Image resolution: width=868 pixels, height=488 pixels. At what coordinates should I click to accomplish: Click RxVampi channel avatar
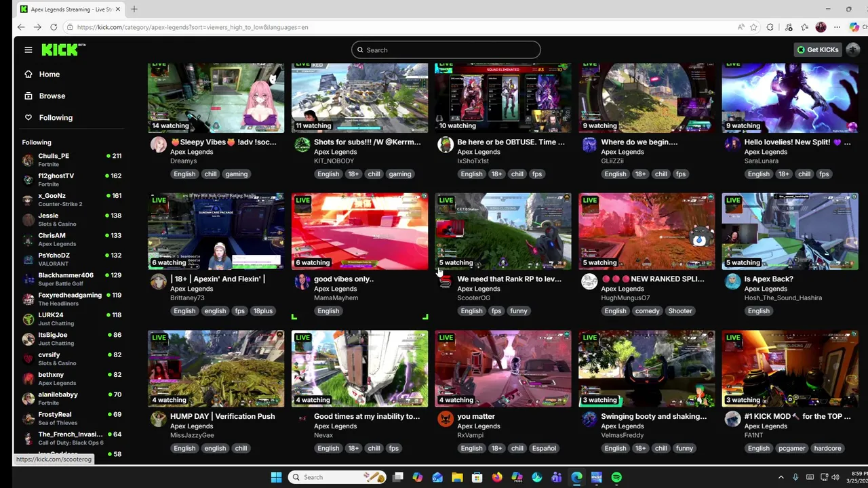pos(446,419)
